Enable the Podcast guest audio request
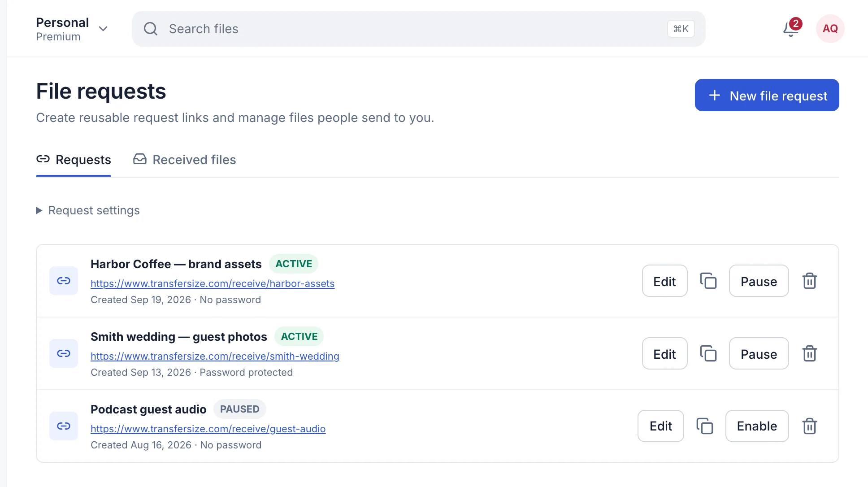 (x=757, y=426)
